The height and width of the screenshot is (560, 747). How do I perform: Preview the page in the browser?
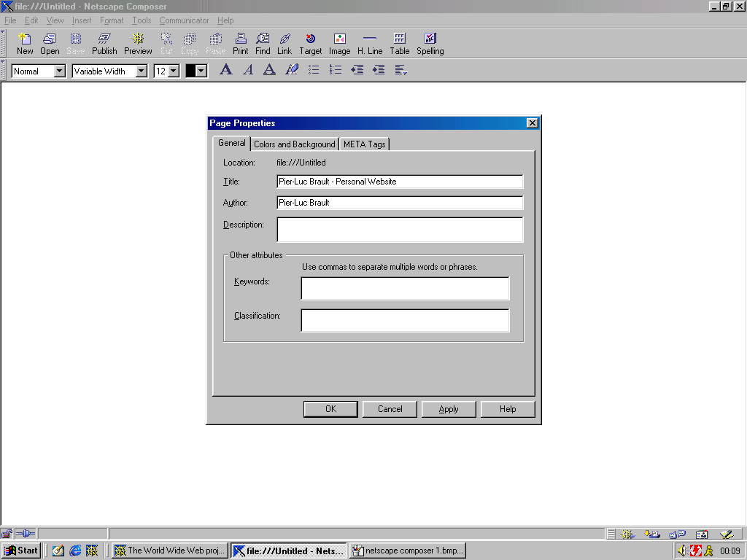coord(138,44)
